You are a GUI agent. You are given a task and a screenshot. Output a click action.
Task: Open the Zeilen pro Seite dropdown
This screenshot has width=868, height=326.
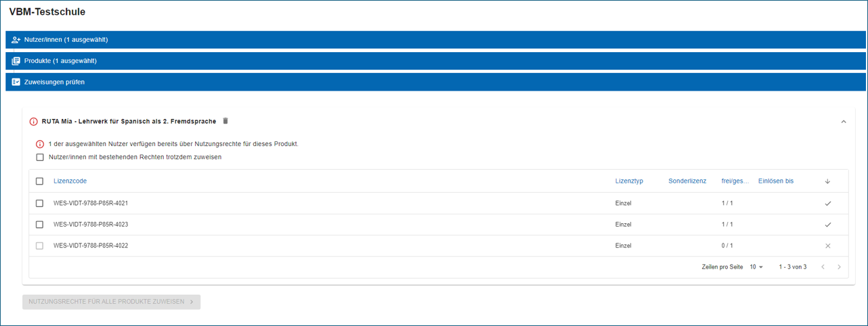point(756,267)
